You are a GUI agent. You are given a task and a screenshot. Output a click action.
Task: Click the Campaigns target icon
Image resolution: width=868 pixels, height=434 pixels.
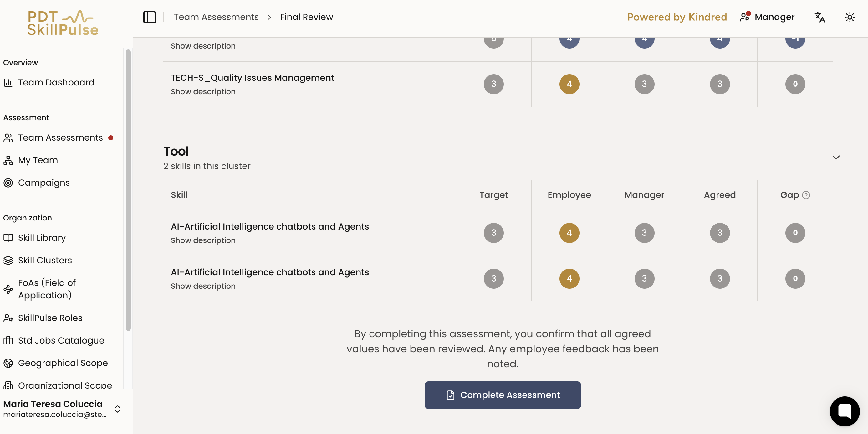[8, 183]
